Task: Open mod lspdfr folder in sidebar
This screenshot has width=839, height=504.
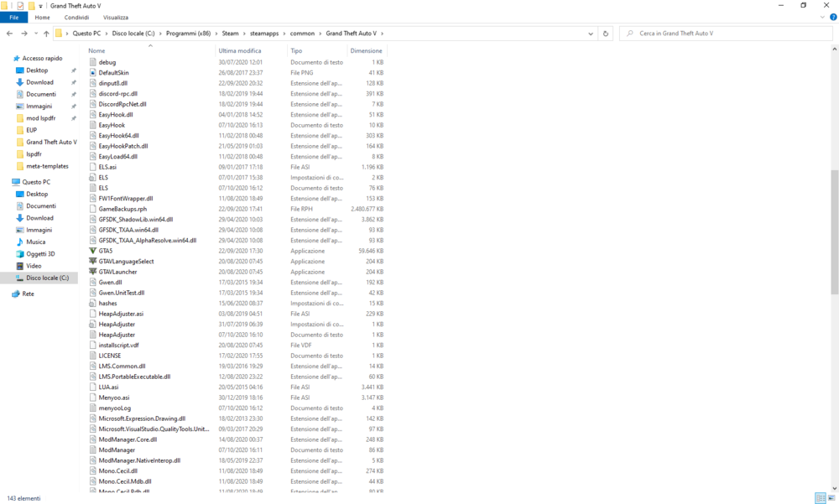Action: click(x=40, y=118)
